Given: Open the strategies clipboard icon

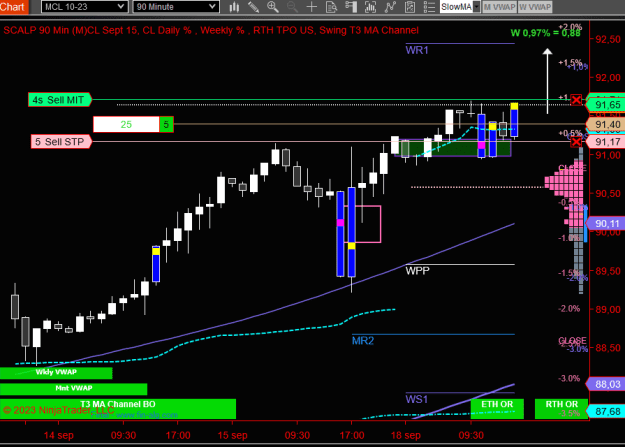Looking at the screenshot, I should 410,7.
